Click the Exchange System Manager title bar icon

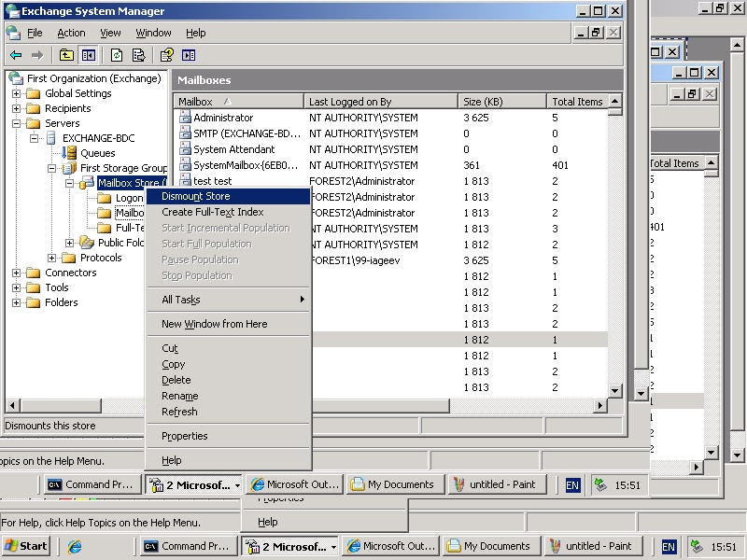point(12,11)
